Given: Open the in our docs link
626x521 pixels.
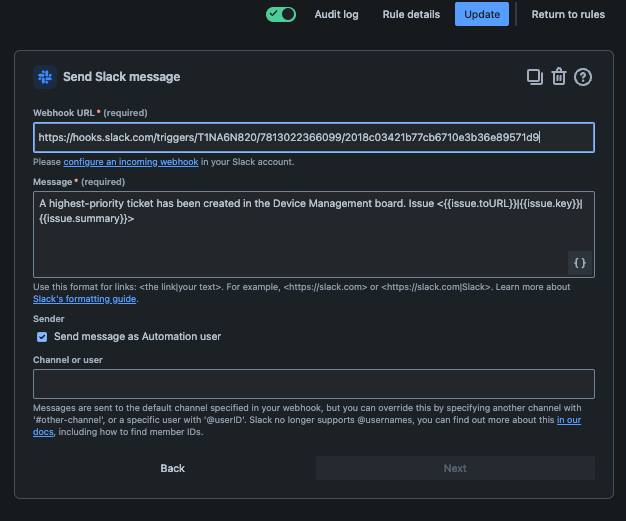Looking at the screenshot, I should pyautogui.click(x=569, y=420).
